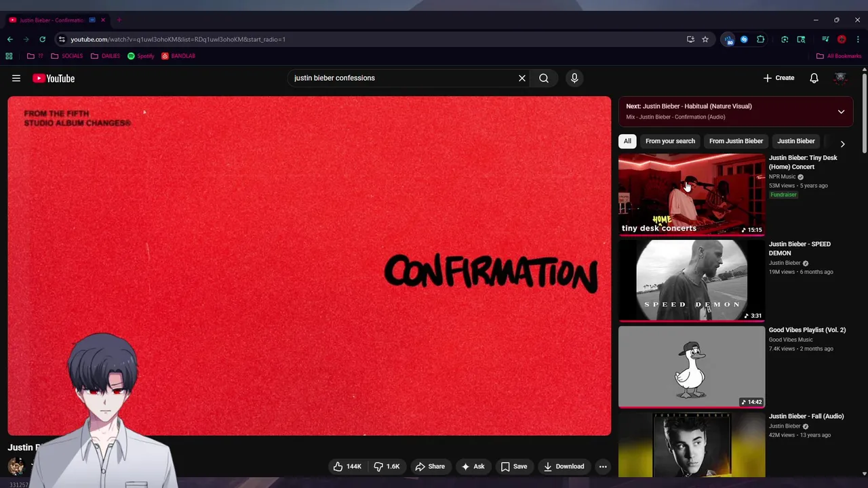868x488 pixels.
Task: Open the ?? bookmarks folder
Action: (35, 56)
